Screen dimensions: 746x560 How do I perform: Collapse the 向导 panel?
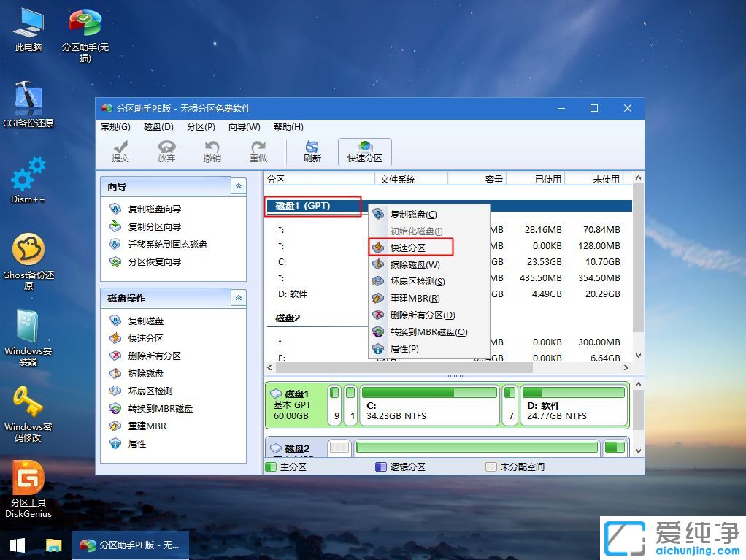(x=237, y=185)
